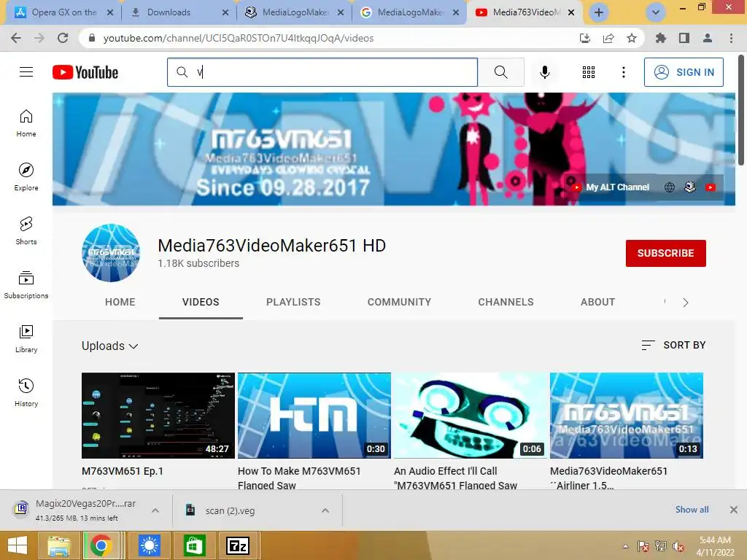This screenshot has height=560, width=747.
Task: Open 7-Zip from the taskbar
Action: 237,545
